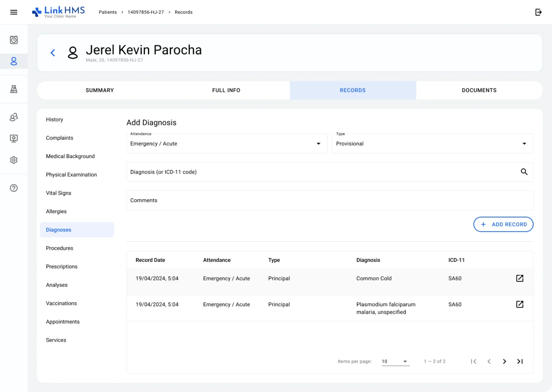Go to next page of results
552x392 pixels.
pyautogui.click(x=505, y=361)
